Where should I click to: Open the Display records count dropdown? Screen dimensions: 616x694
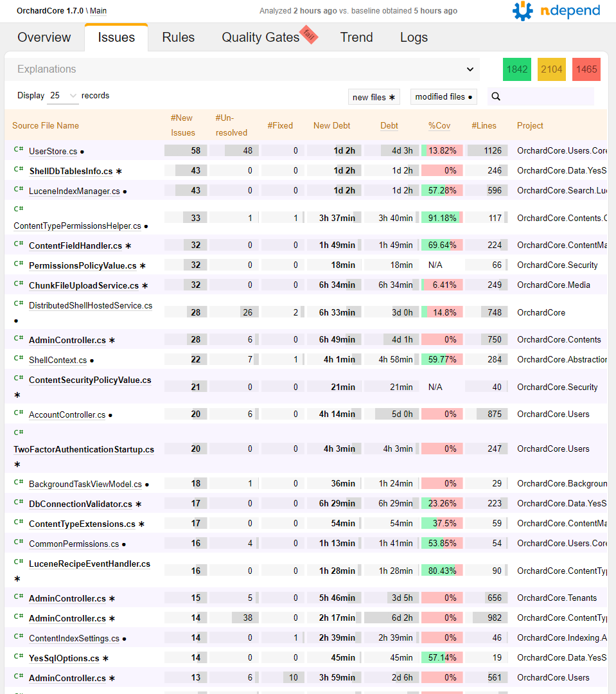pyautogui.click(x=62, y=95)
